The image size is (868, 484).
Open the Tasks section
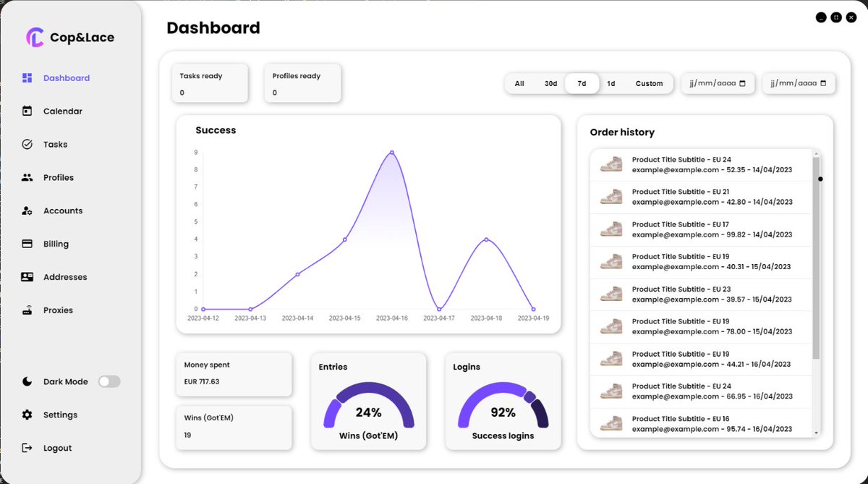(55, 145)
